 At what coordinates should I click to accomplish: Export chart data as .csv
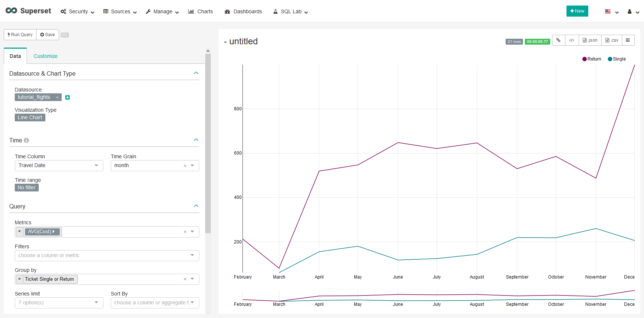click(612, 40)
